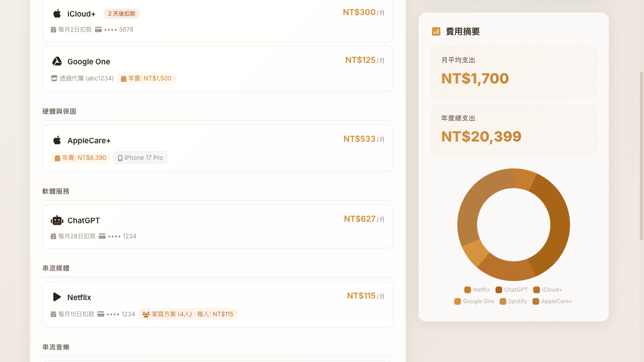Viewport: 644px width, 362px height.
Task: Toggle Netflix legend entry in chart
Action: [x=477, y=290]
